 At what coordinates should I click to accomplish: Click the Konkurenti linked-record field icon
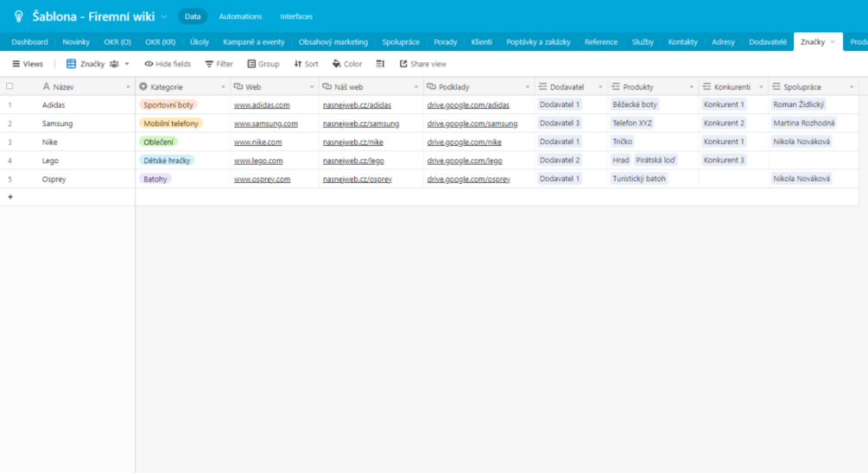click(706, 87)
